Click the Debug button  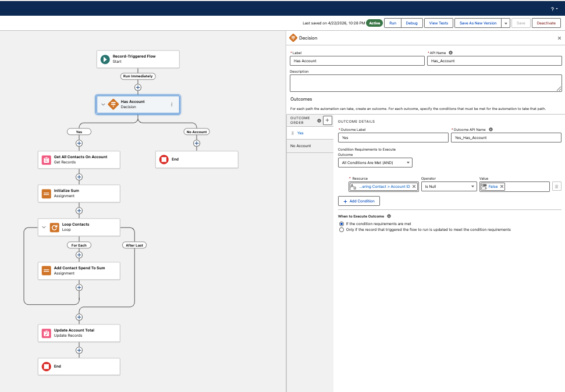[x=411, y=23]
